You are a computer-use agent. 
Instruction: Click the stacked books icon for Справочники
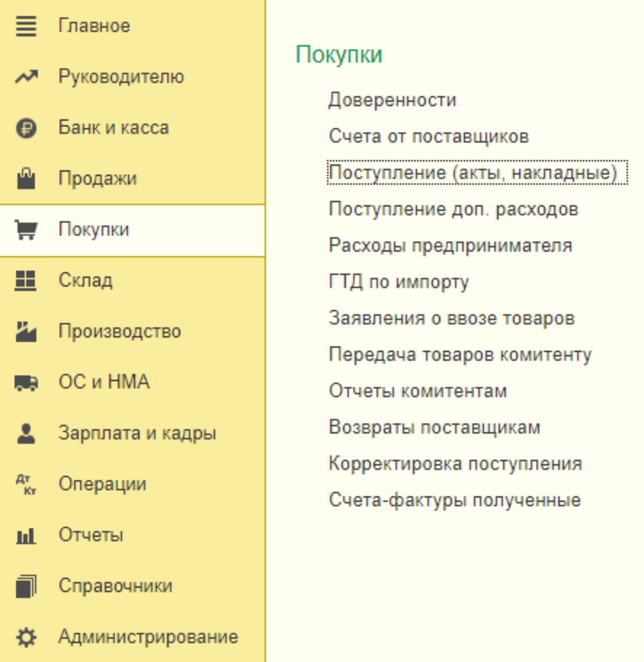(26, 586)
